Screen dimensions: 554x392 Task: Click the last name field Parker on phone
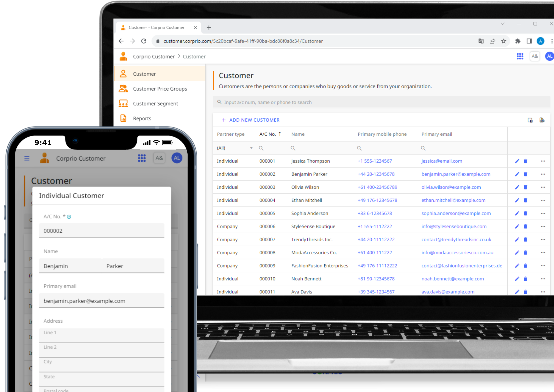(x=133, y=266)
